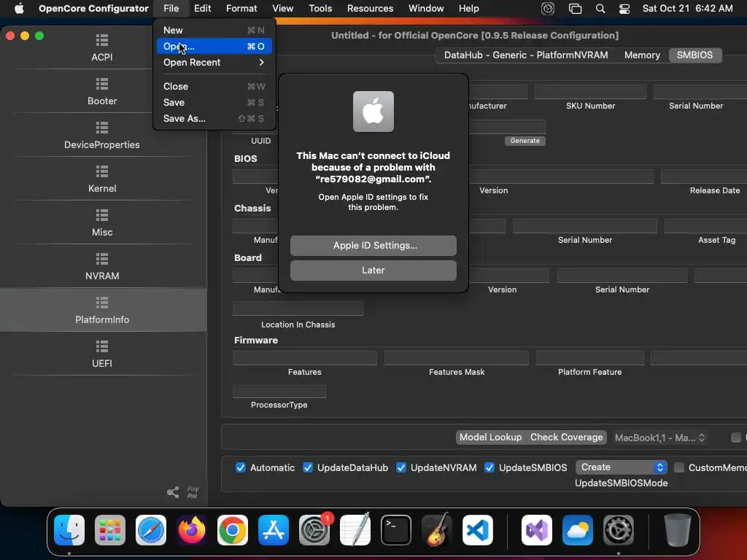Choose Save from the File menu

coord(214,102)
